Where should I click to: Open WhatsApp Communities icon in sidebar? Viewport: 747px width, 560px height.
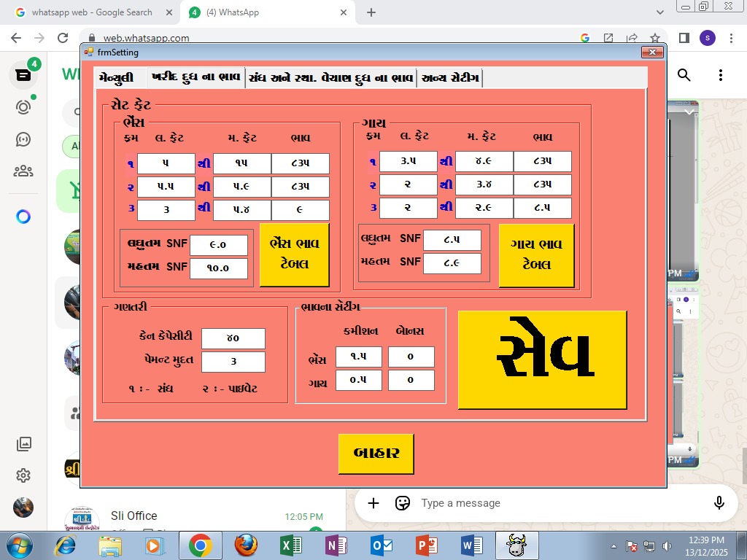coord(23,171)
